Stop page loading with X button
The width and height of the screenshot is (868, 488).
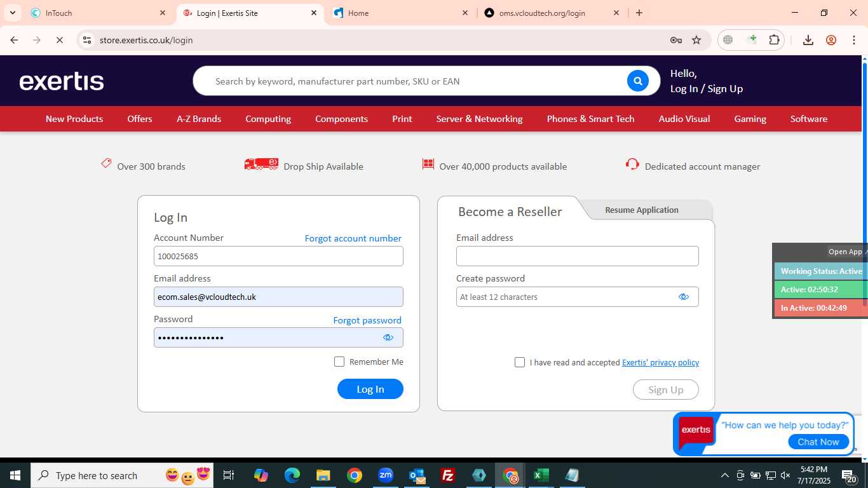[x=59, y=40]
